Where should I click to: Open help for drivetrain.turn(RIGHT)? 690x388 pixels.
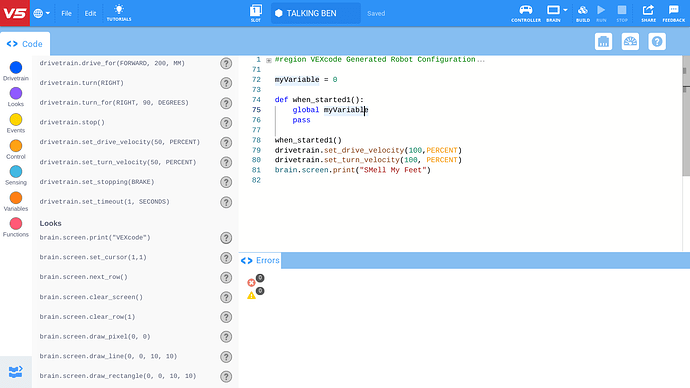(226, 83)
